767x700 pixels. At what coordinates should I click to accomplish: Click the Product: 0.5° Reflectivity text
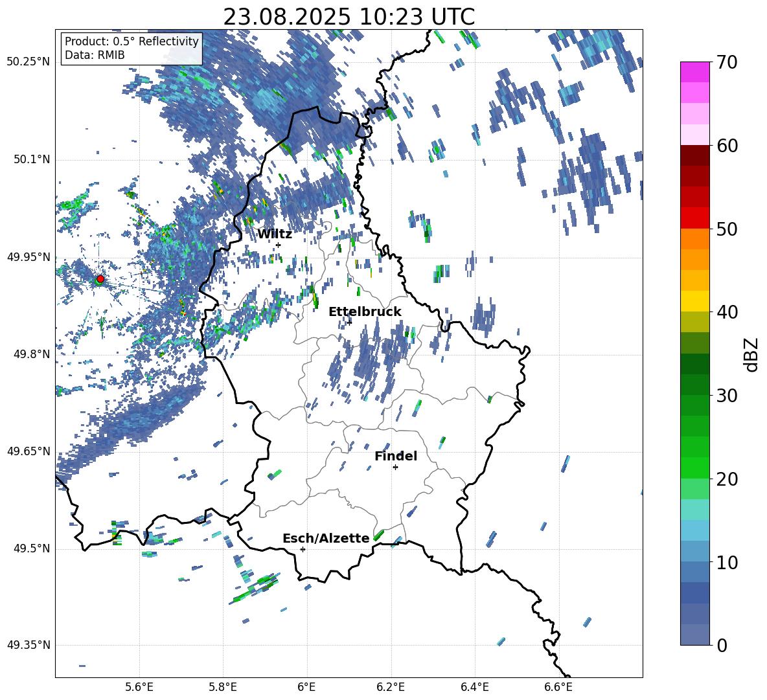[132, 41]
